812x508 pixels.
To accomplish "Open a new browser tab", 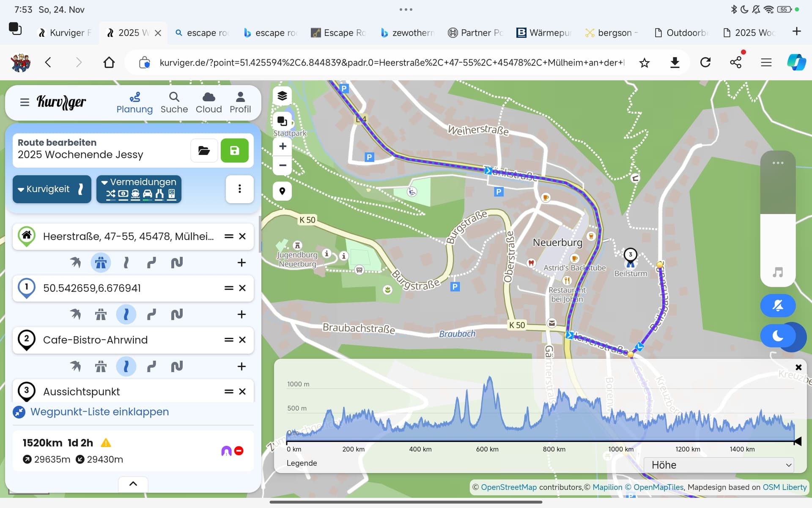I will [x=796, y=31].
